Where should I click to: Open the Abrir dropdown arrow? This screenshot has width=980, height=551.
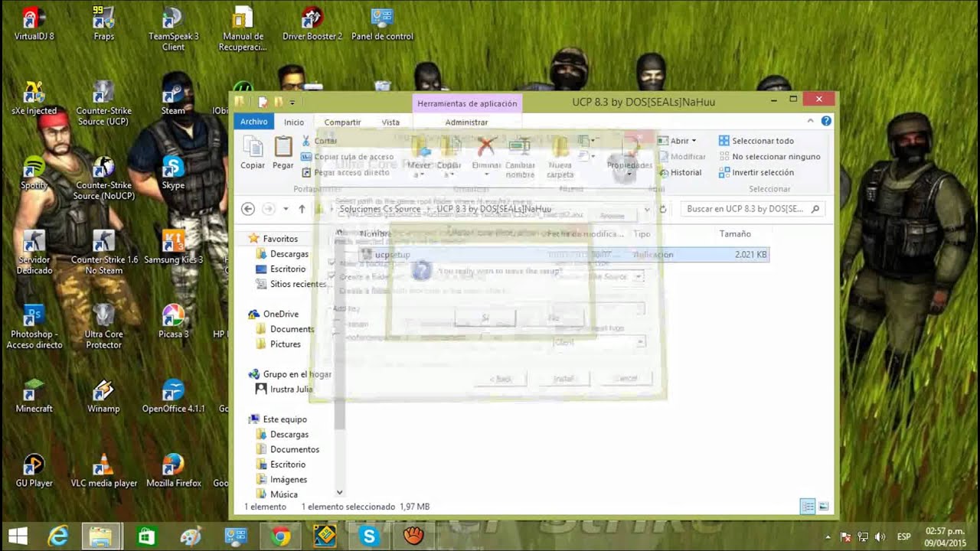[x=694, y=141]
